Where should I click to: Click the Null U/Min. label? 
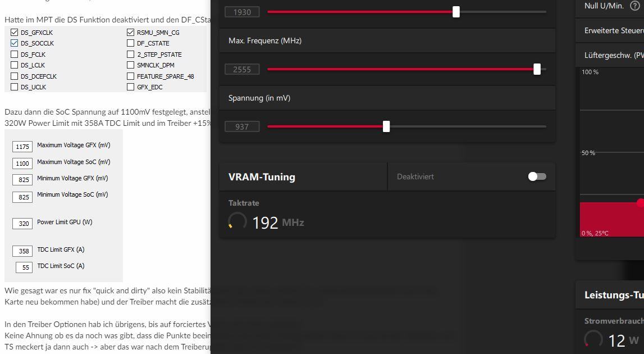click(x=604, y=6)
